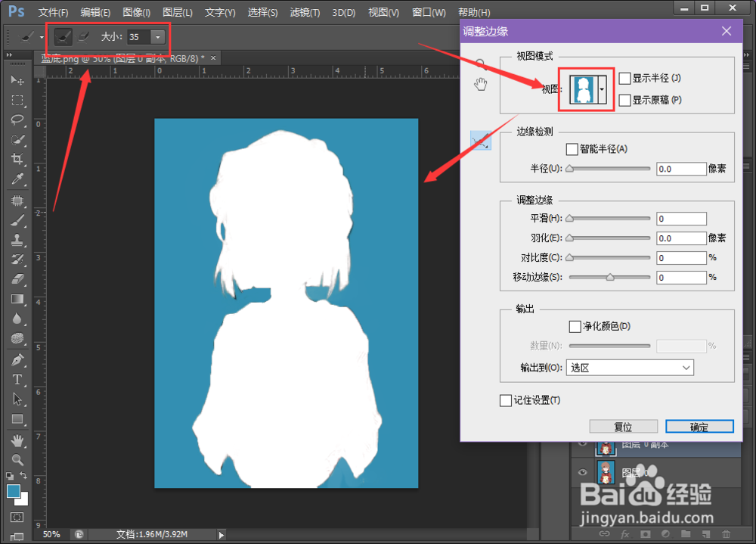Screen dimensions: 756x544
Task: Select the Eraser tool
Action: click(17, 279)
